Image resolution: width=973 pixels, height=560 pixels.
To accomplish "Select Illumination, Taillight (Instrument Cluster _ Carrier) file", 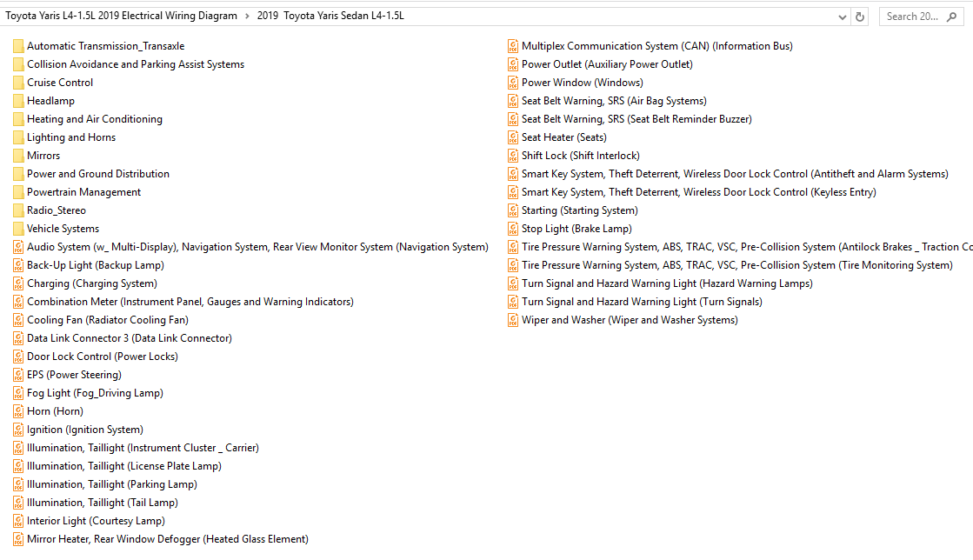I will click(143, 448).
